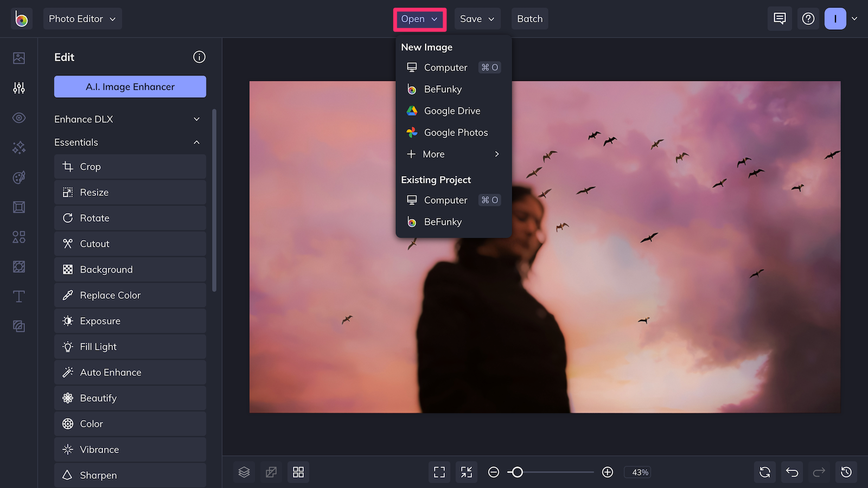Image resolution: width=868 pixels, height=488 pixels.
Task: Open the Image Manager in the sidebar
Action: pyautogui.click(x=18, y=57)
